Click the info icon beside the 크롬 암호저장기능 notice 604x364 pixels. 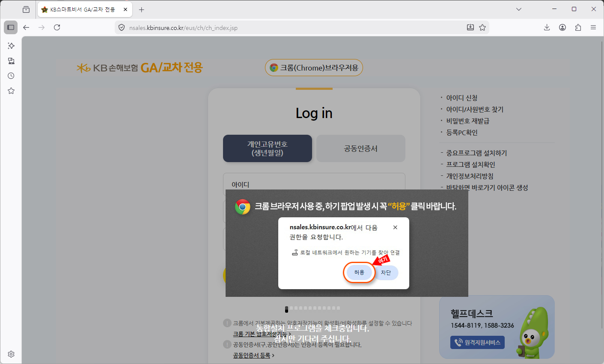(x=227, y=323)
